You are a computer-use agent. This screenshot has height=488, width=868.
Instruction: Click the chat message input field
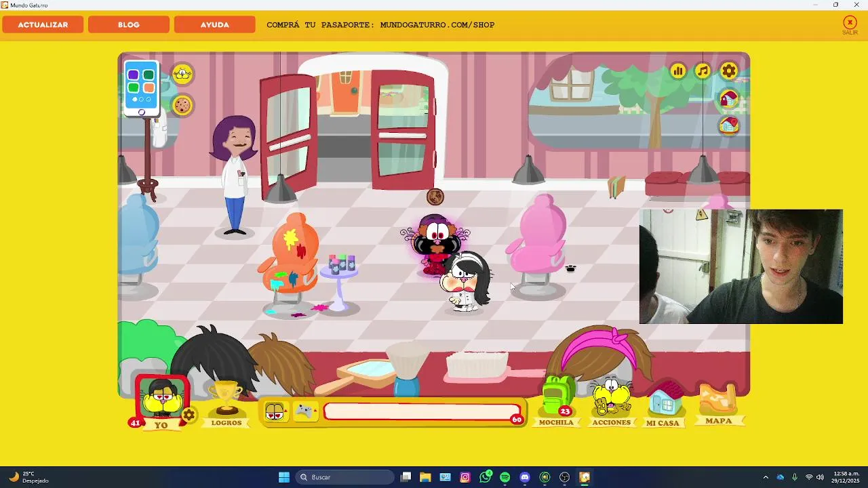click(x=422, y=411)
